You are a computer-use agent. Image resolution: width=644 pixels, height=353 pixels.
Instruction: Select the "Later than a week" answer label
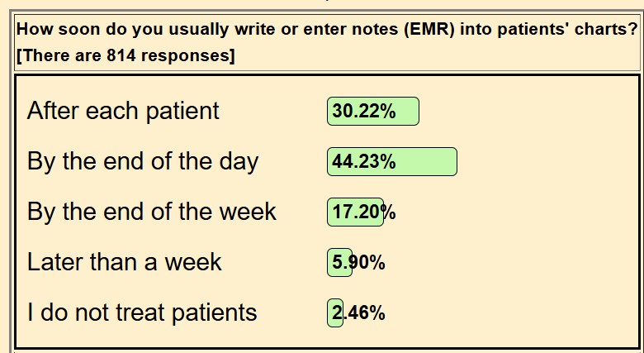125,262
